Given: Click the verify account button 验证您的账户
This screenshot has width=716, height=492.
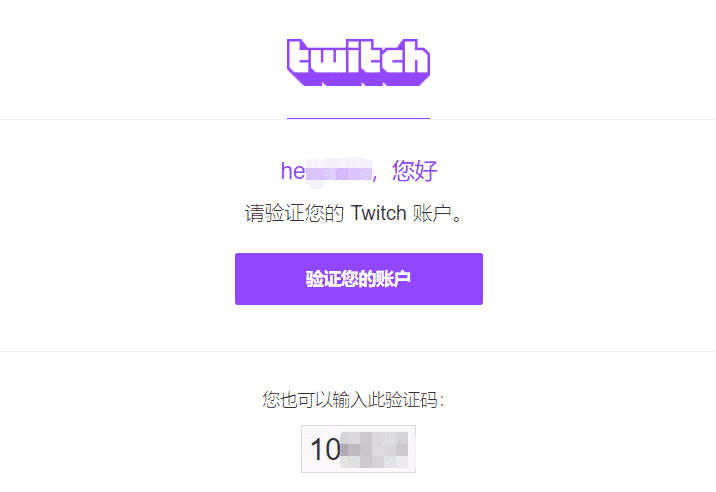Looking at the screenshot, I should [x=358, y=279].
